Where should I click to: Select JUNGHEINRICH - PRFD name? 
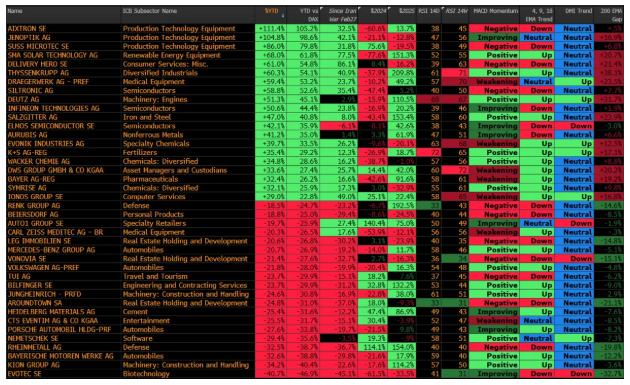(x=44, y=294)
